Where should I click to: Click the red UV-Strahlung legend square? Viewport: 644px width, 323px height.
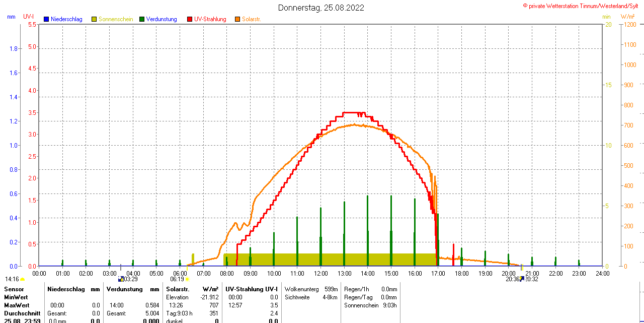point(190,19)
